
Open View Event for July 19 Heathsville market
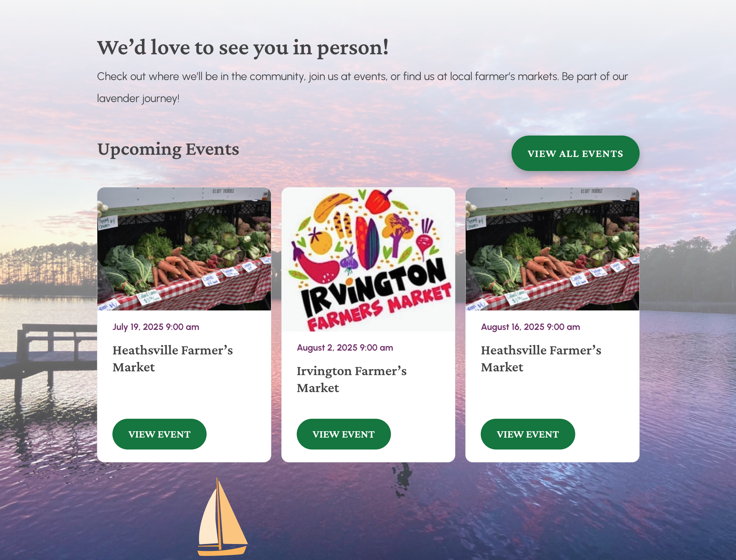click(159, 434)
